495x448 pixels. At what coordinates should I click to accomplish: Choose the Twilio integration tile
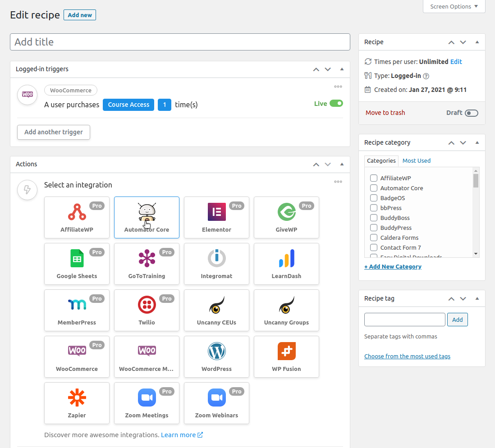click(147, 311)
